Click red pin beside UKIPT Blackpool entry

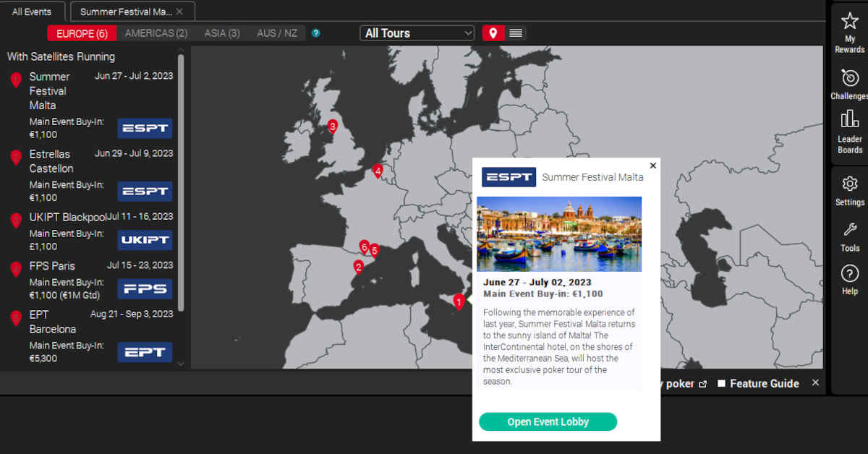coord(16,220)
